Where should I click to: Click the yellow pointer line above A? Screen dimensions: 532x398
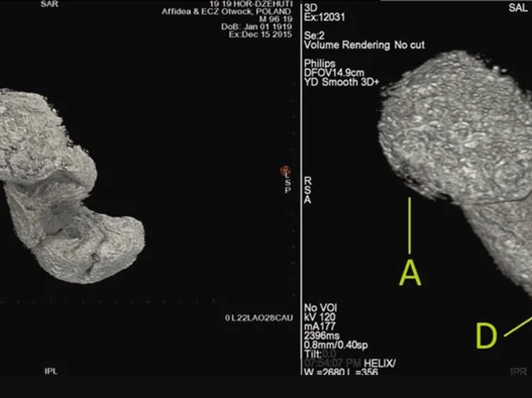(410, 225)
